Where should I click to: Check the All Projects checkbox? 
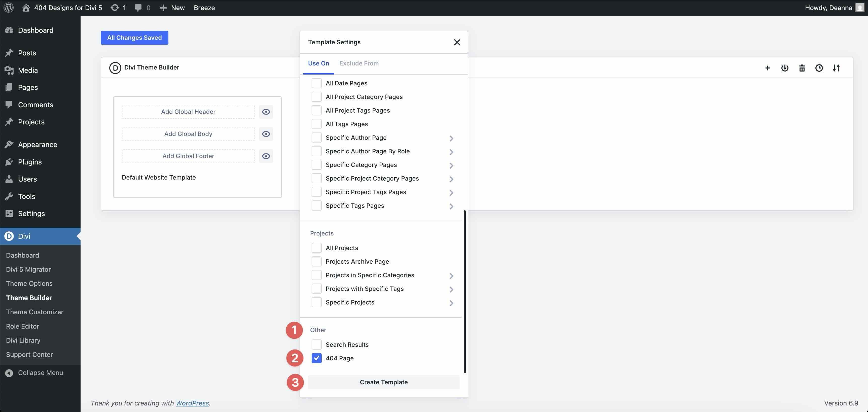[316, 248]
